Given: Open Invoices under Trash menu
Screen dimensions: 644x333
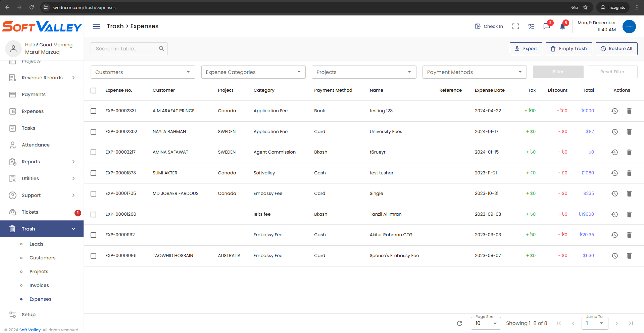Looking at the screenshot, I should pos(39,285).
